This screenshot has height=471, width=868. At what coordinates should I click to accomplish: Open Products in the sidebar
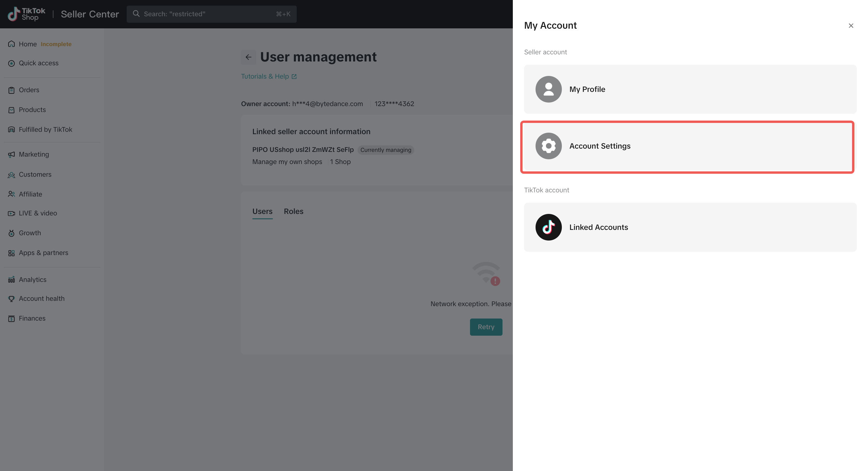tap(32, 110)
